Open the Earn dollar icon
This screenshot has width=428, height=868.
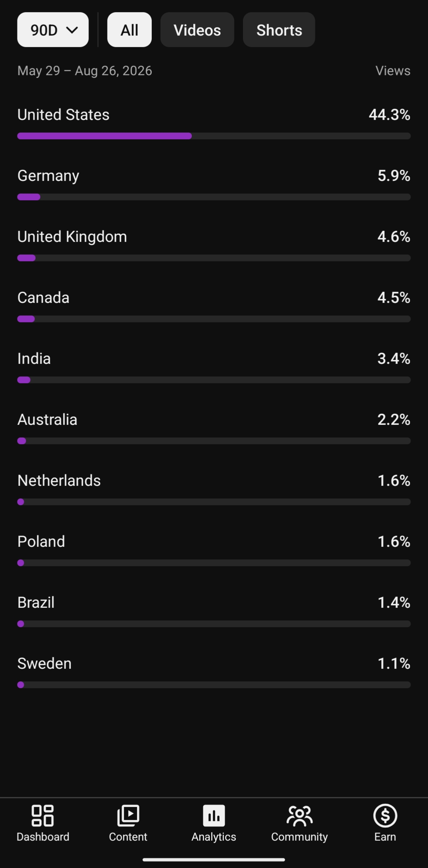click(385, 816)
